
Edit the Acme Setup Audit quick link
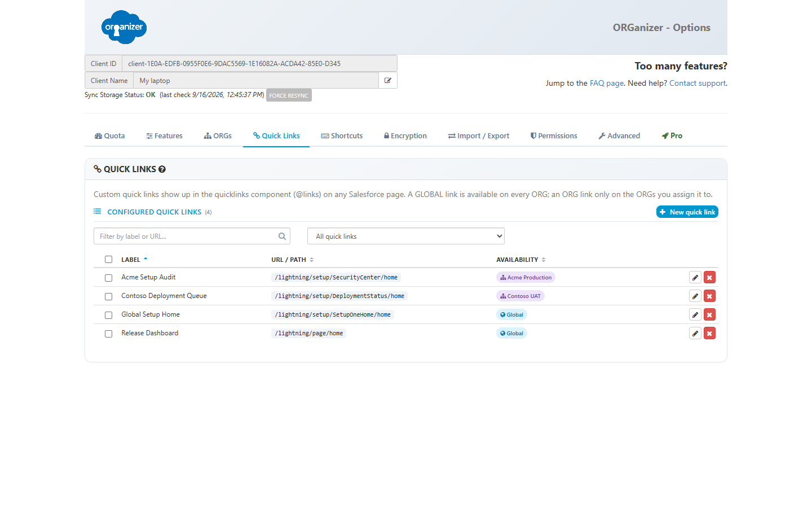[x=695, y=278]
